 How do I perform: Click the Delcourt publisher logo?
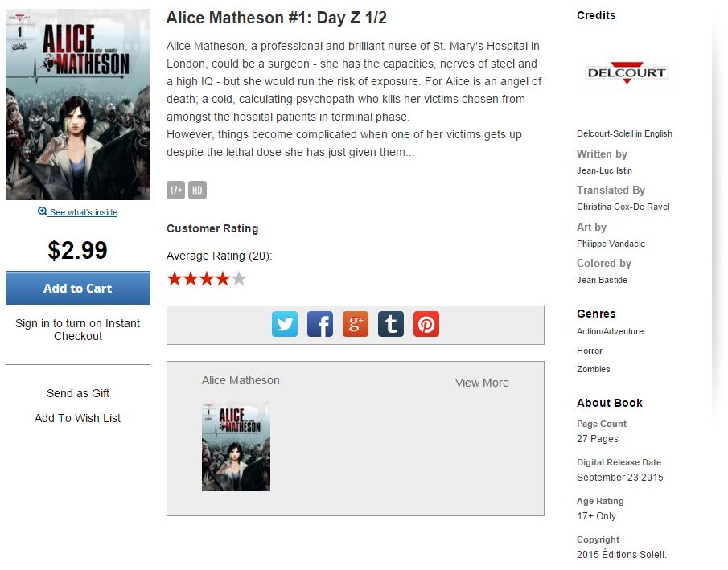627,73
